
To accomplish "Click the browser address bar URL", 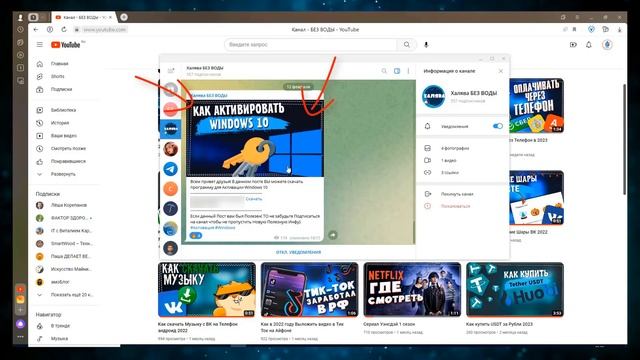I will 104,29.
